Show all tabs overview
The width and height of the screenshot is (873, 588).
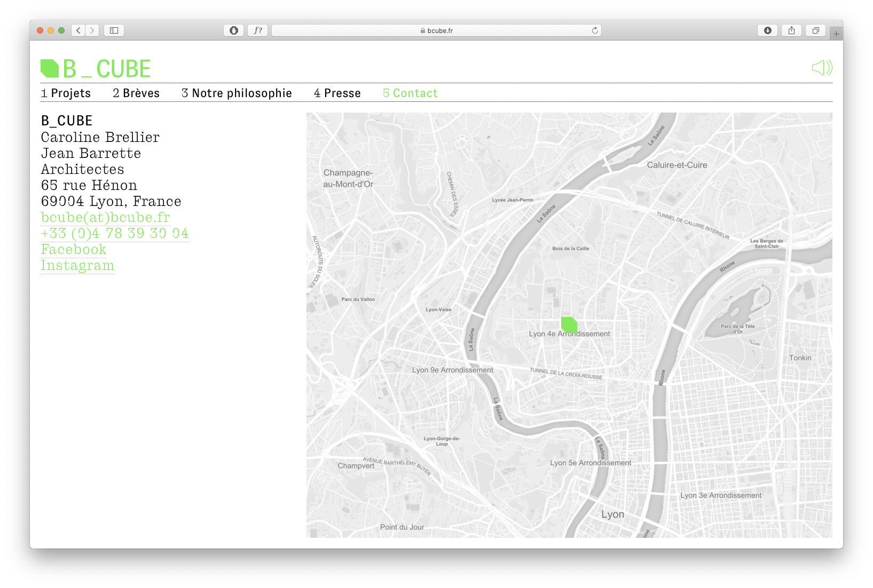(x=815, y=30)
